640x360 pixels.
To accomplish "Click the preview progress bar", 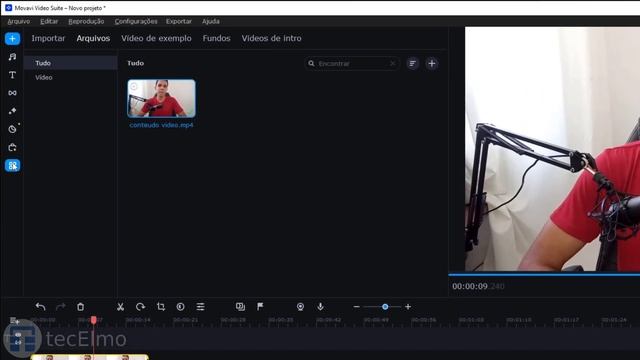I will coord(544,275).
